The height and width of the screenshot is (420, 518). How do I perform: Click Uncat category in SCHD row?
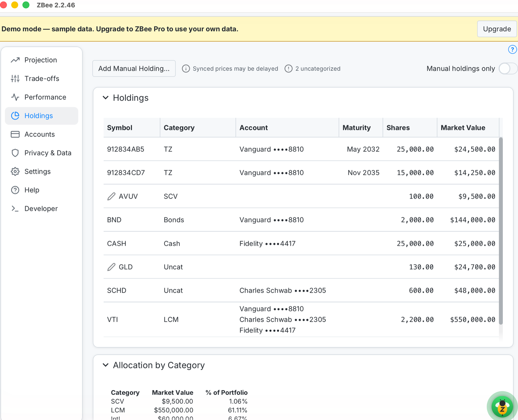(173, 290)
